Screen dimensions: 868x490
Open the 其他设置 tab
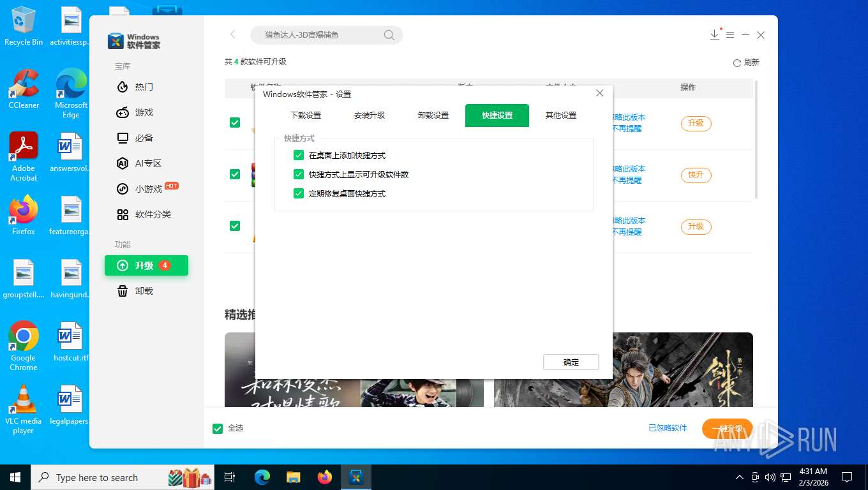[561, 115]
